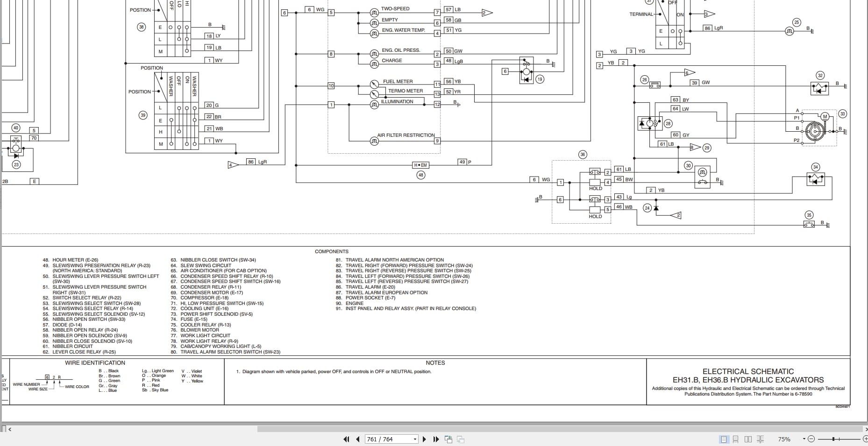This screenshot has height=446, width=868.
Task: Click the next view icon
Action: tap(461, 439)
